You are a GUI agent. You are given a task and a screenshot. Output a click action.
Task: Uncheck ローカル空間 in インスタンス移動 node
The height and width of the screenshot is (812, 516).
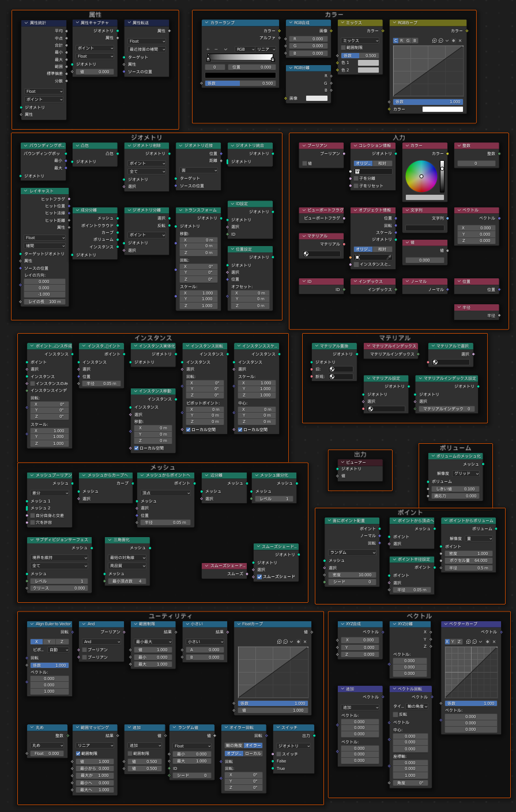pos(137,448)
